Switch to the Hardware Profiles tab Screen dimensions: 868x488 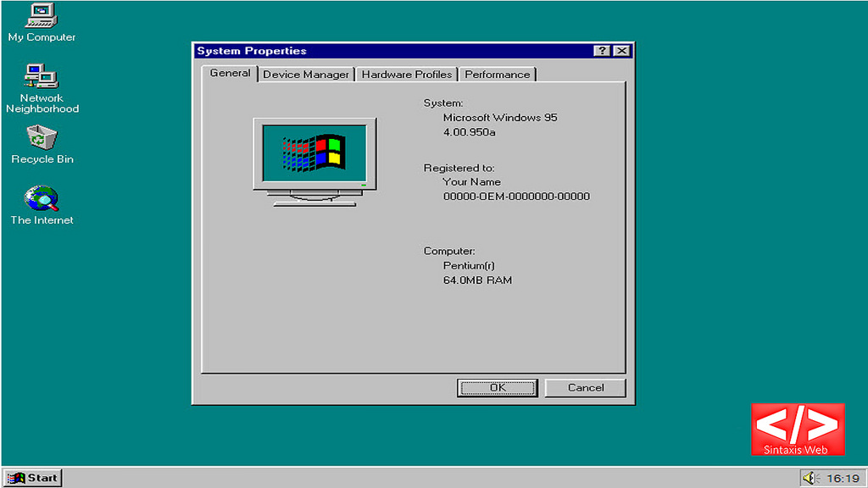coord(406,75)
